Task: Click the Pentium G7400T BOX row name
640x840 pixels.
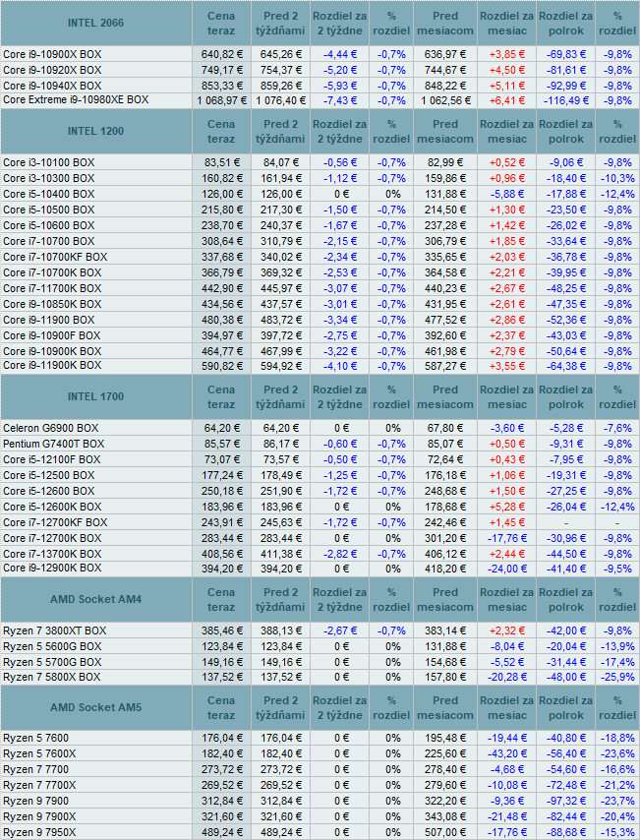Action: coord(53,445)
